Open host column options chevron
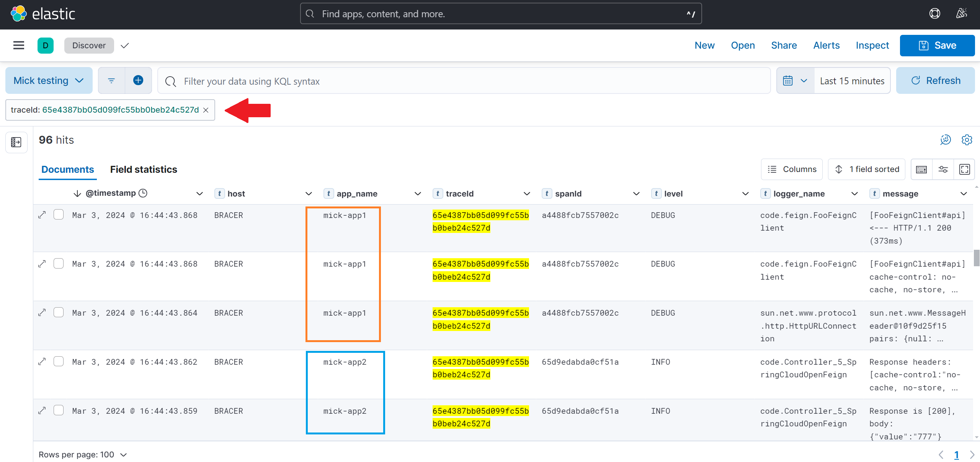Image resolution: width=980 pixels, height=462 pixels. click(309, 194)
